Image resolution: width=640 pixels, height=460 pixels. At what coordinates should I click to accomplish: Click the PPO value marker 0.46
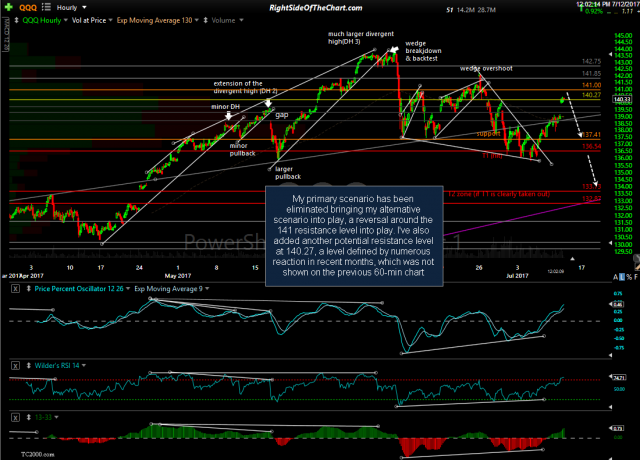click(618, 304)
